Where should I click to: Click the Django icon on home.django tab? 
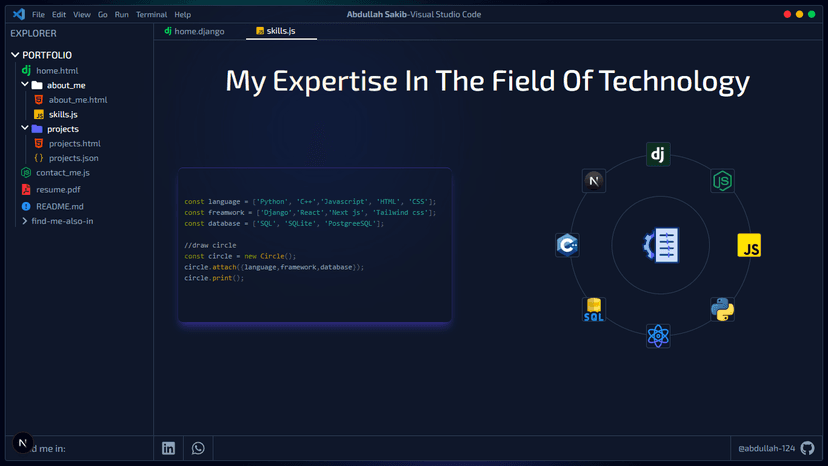168,31
